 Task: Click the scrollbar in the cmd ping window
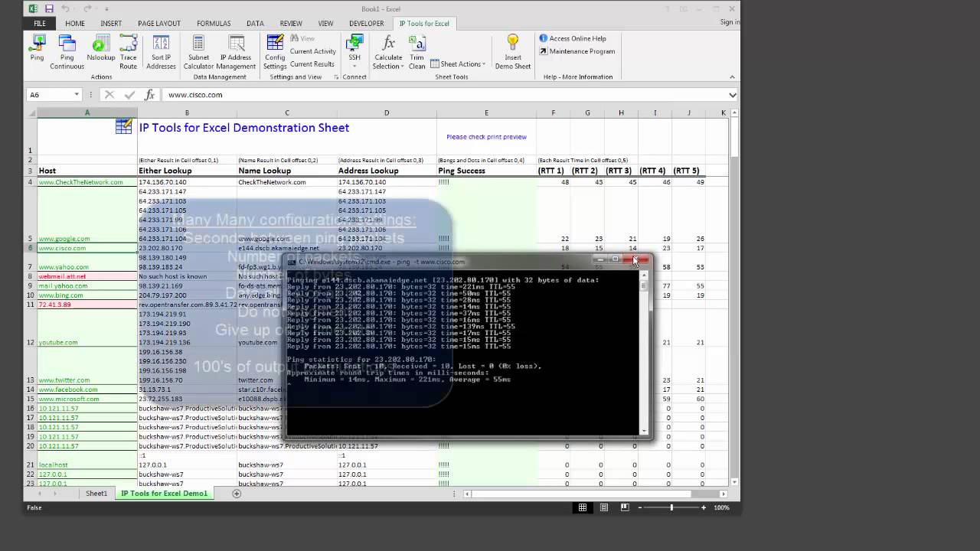click(x=644, y=353)
